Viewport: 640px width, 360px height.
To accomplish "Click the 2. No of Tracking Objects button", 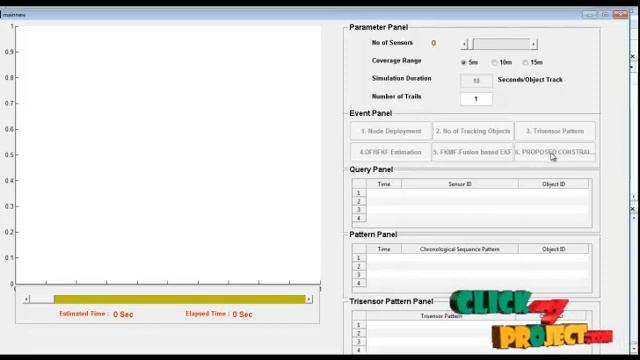I will 473,131.
